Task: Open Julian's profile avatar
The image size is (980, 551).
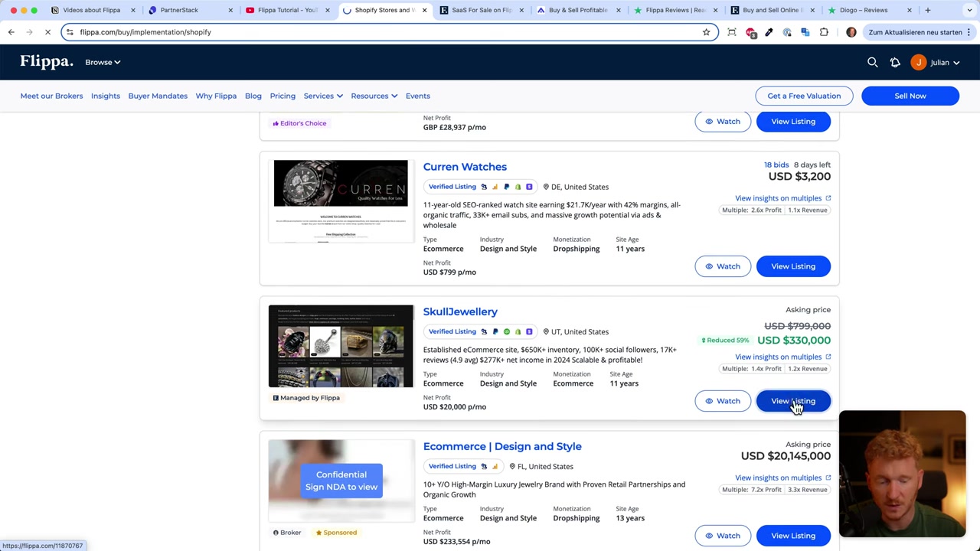Action: point(918,62)
